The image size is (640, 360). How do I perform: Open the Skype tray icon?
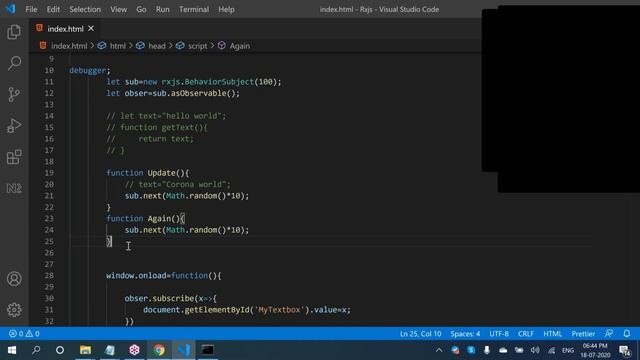coord(471,350)
